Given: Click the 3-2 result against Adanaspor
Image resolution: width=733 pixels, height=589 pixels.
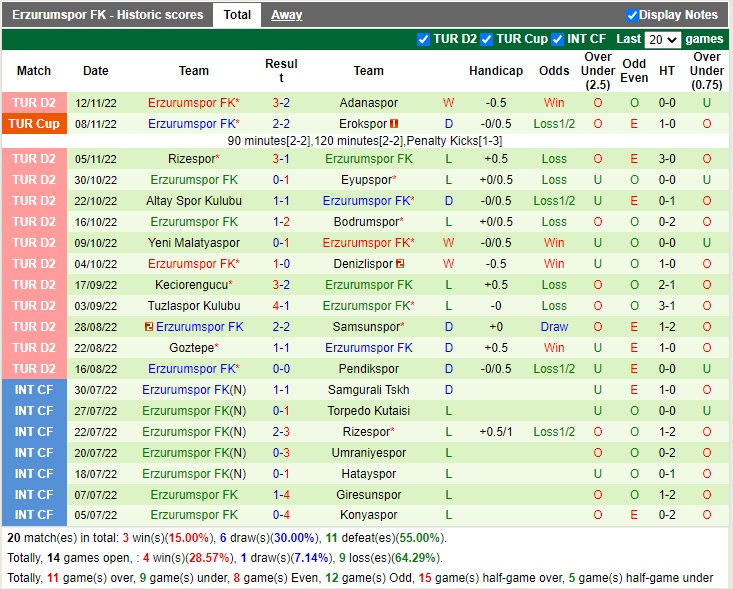Looking at the screenshot, I should tap(281, 103).
